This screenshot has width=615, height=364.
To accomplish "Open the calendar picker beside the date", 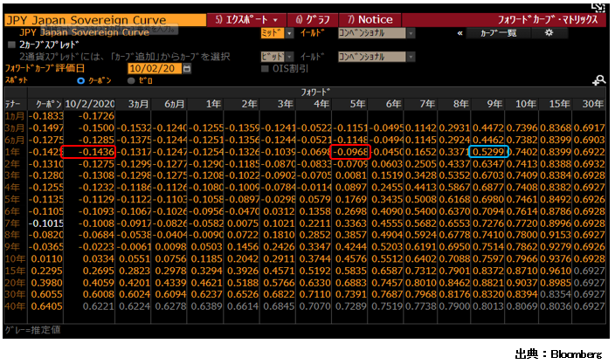I will click(187, 69).
